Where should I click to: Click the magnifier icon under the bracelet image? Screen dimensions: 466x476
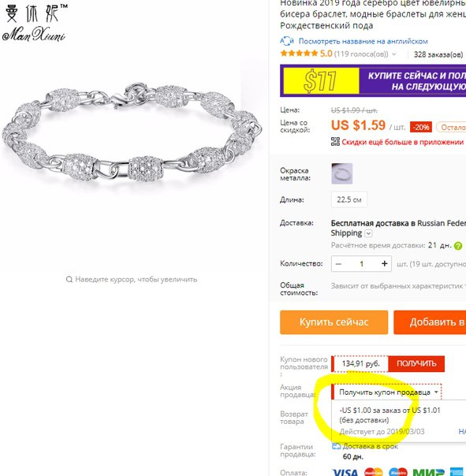click(x=69, y=279)
